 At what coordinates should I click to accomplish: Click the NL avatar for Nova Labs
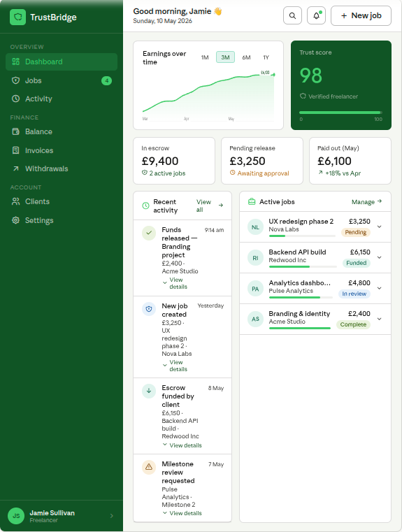coord(255,227)
